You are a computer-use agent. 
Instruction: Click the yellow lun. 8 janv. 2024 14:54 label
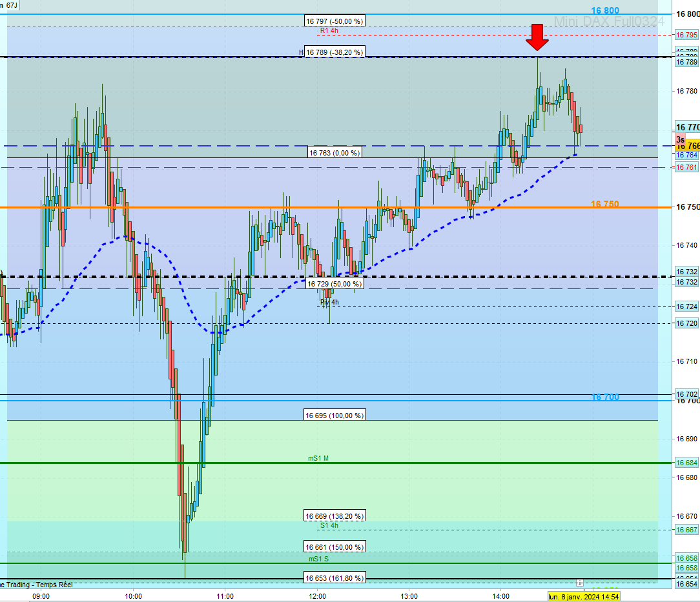pos(584,597)
